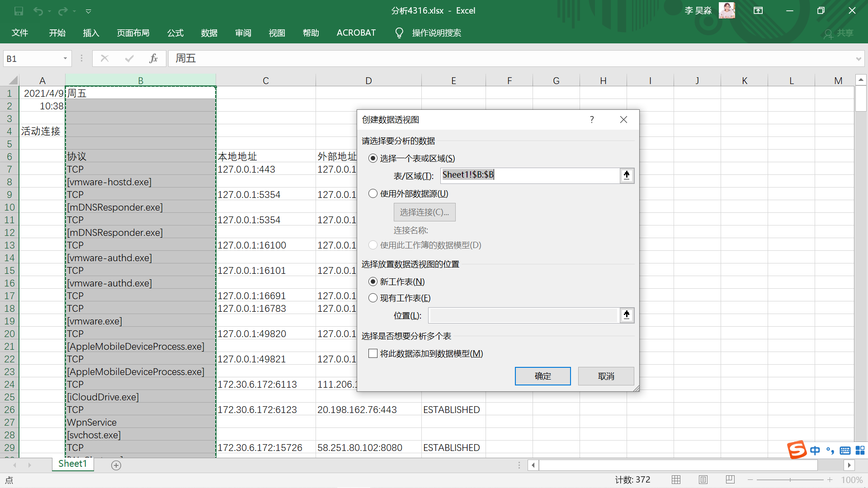Open Ribbon Display Options icon
The height and width of the screenshot is (488, 868).
(x=758, y=11)
